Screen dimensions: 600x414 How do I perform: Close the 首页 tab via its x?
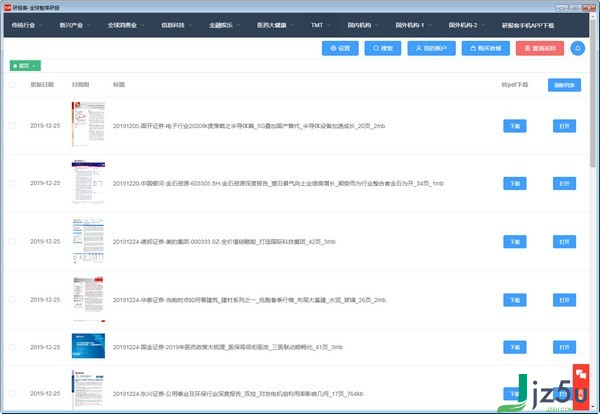34,66
